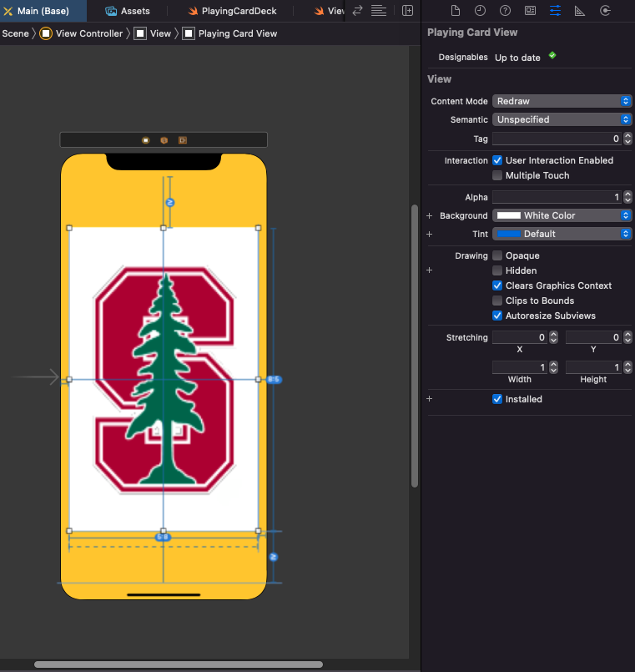Screen dimensions: 635x672
Task: Select the 8:5 aspect ratio constraint badge
Action: pos(274,379)
